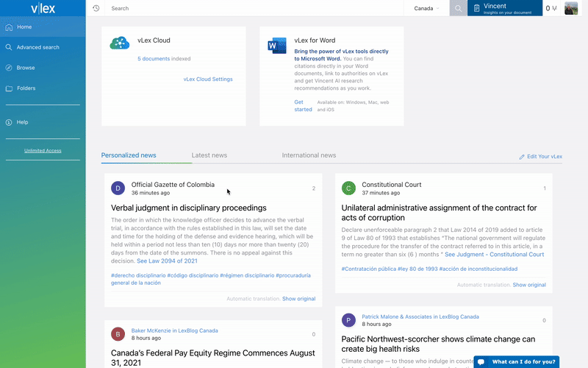588x368 pixels.
Task: Click the magnifier search button
Action: [458, 8]
